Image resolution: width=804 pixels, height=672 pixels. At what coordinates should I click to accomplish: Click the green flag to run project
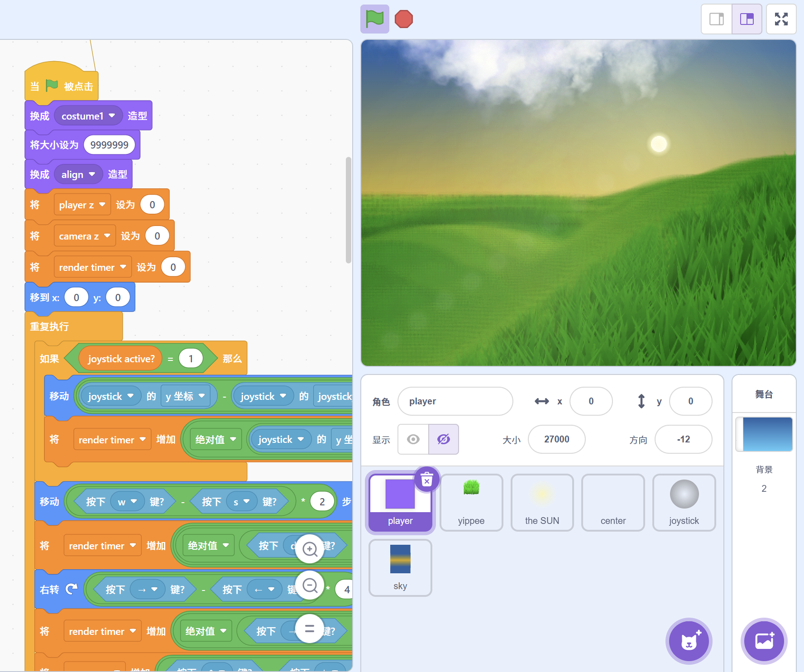pyautogui.click(x=375, y=19)
